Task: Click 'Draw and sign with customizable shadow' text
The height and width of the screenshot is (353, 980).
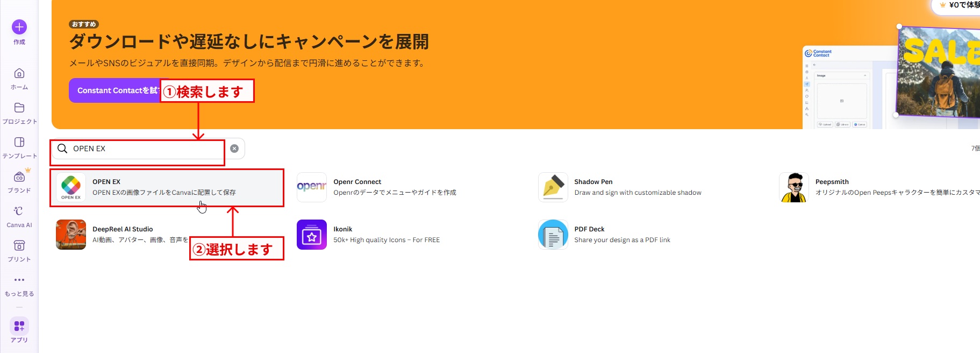Action: pyautogui.click(x=638, y=193)
